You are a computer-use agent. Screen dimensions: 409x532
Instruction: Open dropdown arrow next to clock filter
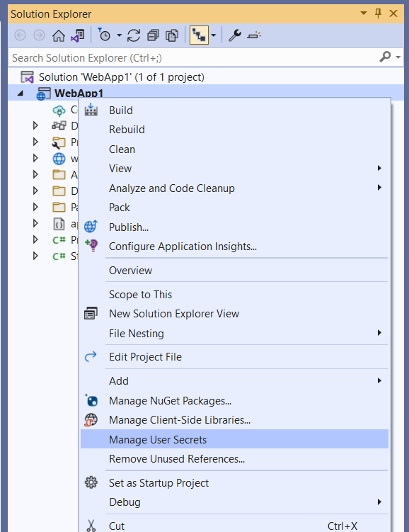click(x=120, y=35)
